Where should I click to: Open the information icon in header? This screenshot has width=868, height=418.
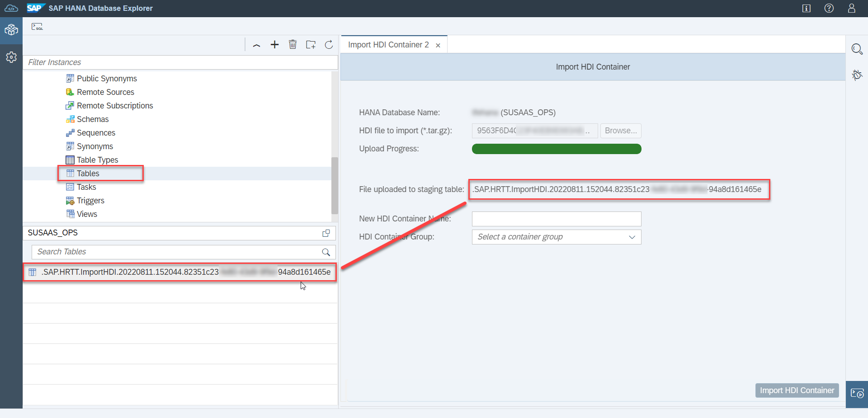(x=806, y=8)
